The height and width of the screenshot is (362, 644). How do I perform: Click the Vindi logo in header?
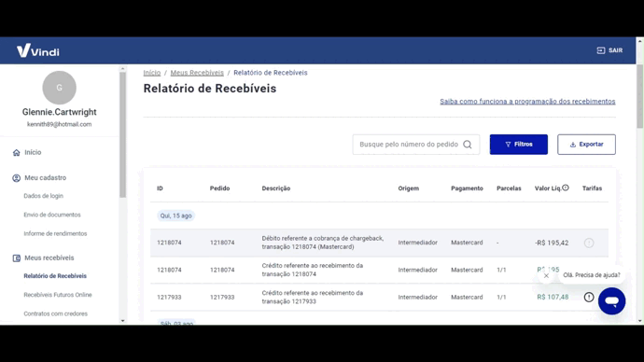click(x=37, y=50)
